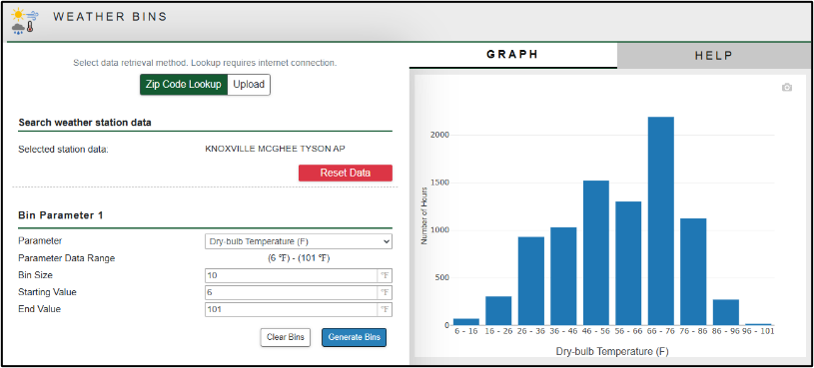Switch to Upload data retrieval method
This screenshot has width=814, height=368.
tap(249, 85)
